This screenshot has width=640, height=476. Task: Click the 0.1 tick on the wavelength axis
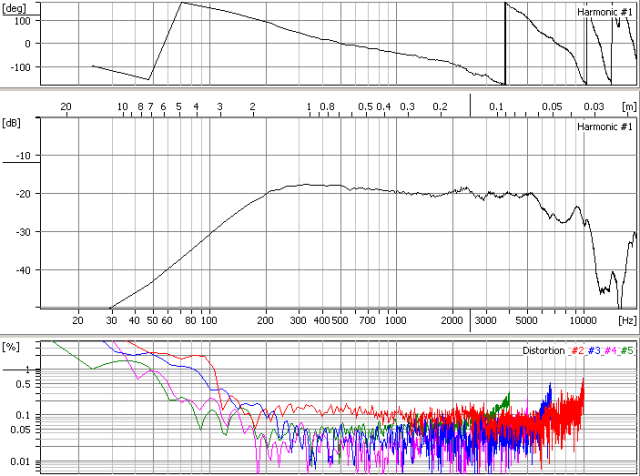(x=496, y=106)
